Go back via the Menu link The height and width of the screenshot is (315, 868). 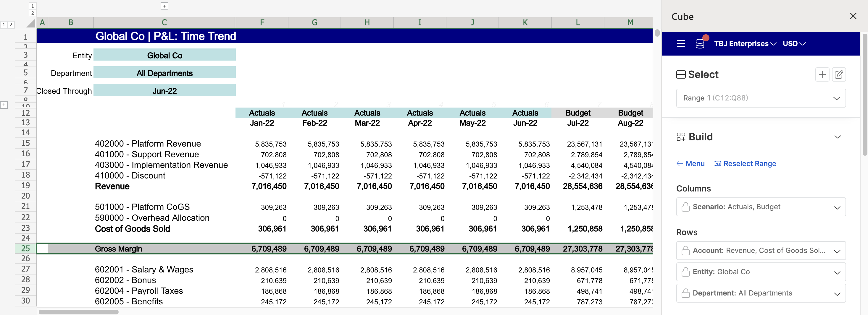690,164
